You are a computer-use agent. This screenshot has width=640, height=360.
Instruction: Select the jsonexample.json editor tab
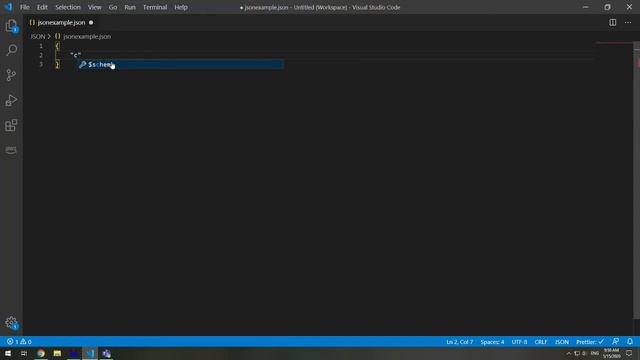coord(61,22)
